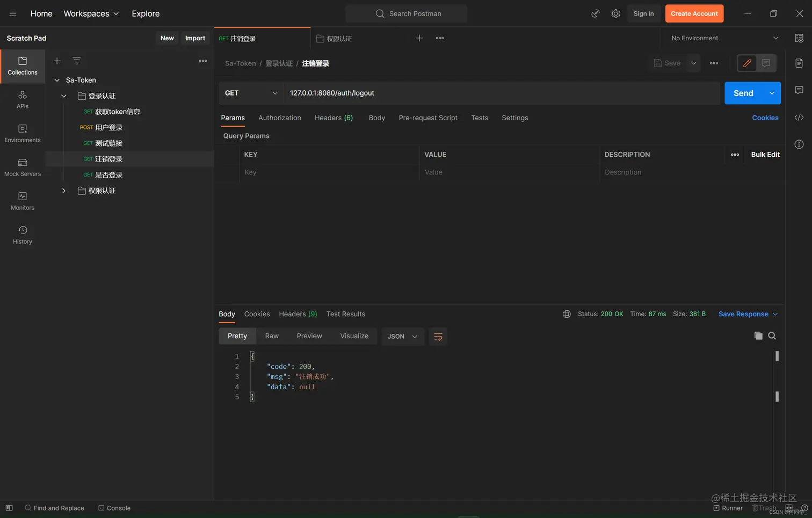Click the query param Key field

click(x=329, y=172)
